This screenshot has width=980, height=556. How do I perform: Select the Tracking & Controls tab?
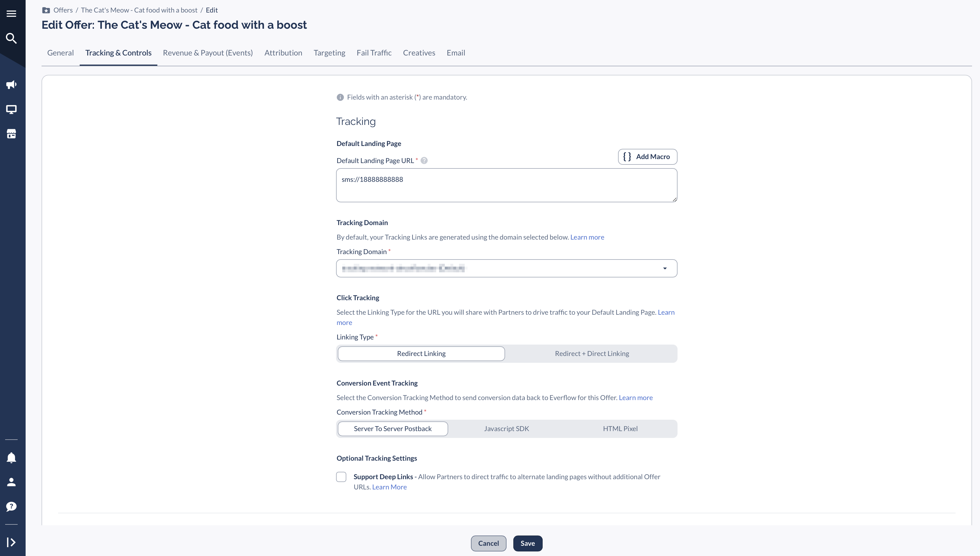118,53
